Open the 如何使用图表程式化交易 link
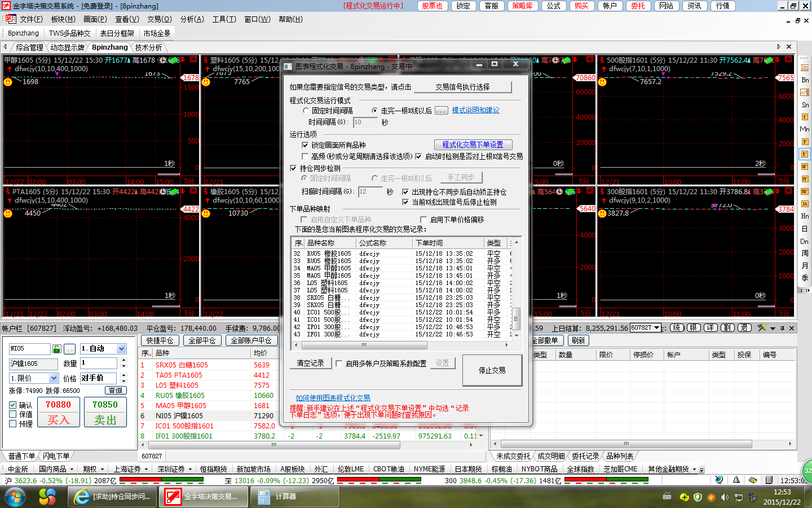This screenshot has height=508, width=812. pyautogui.click(x=333, y=398)
